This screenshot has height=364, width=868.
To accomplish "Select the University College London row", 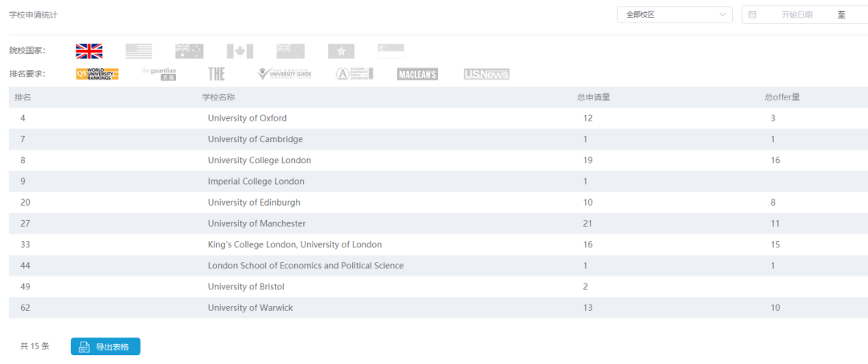I will 439,161.
